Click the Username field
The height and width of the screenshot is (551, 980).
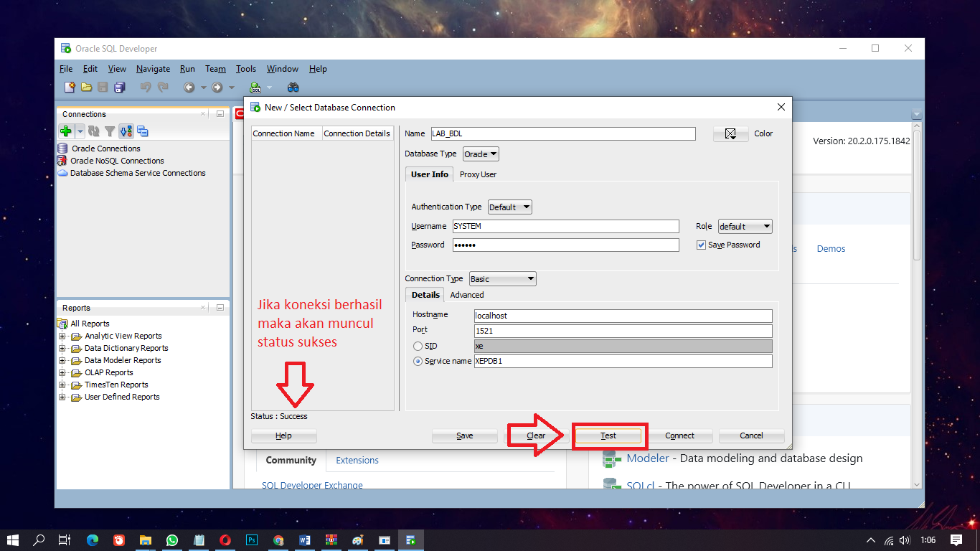point(565,227)
